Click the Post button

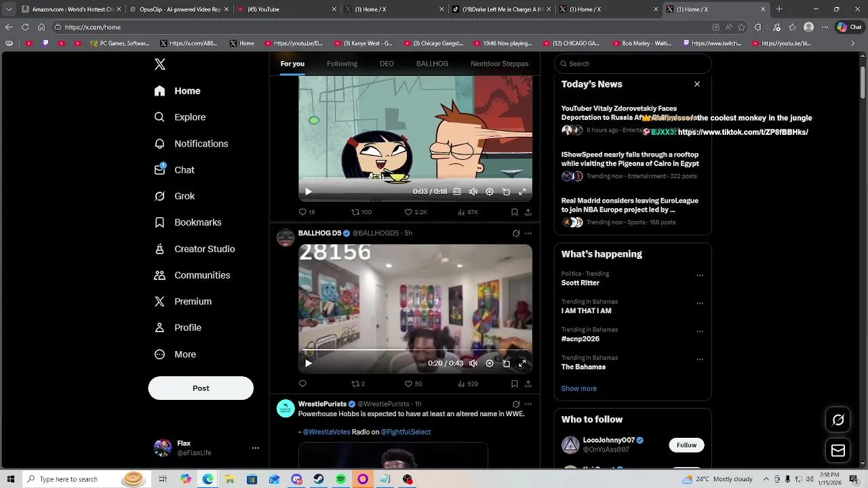(x=201, y=388)
